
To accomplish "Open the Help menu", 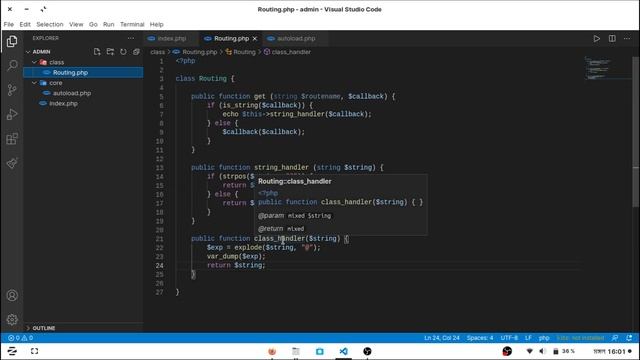I will click(156, 24).
